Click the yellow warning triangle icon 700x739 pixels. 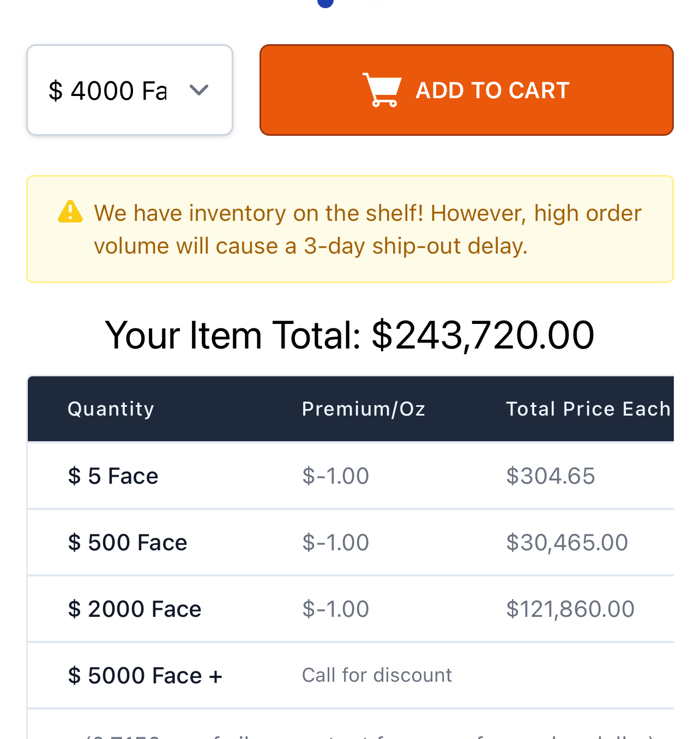[x=70, y=212]
